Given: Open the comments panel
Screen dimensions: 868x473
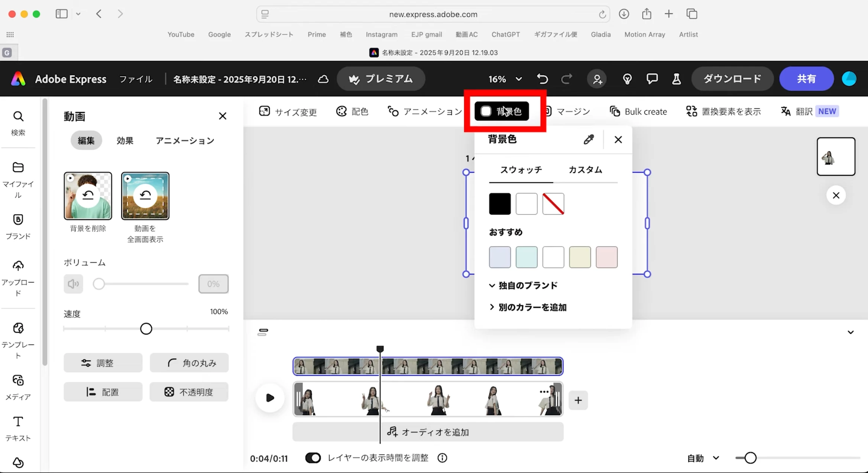Looking at the screenshot, I should coord(652,79).
